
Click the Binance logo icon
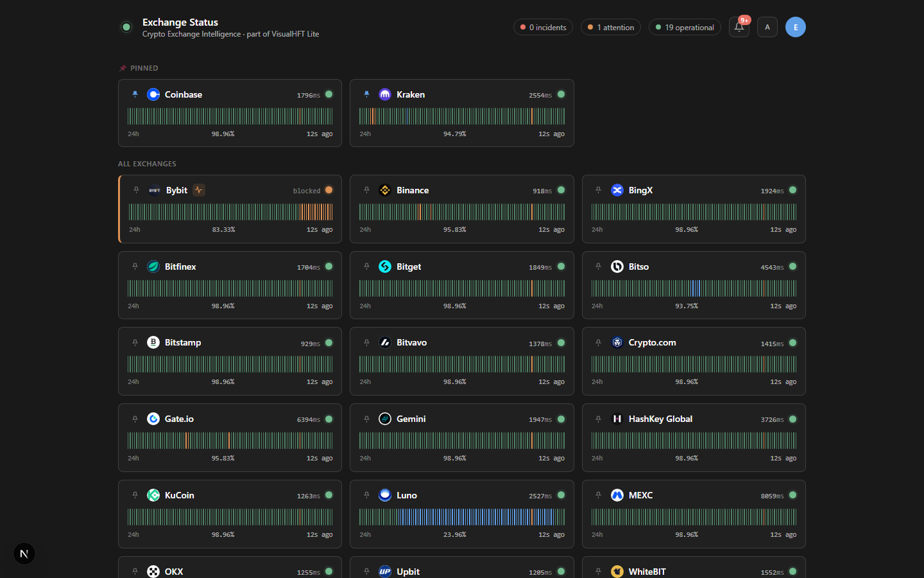click(x=385, y=190)
